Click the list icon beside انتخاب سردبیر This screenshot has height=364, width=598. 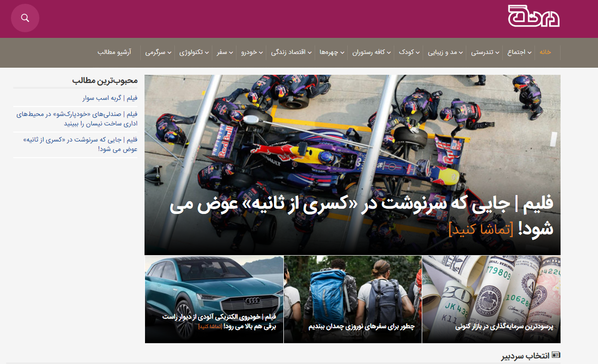556,354
